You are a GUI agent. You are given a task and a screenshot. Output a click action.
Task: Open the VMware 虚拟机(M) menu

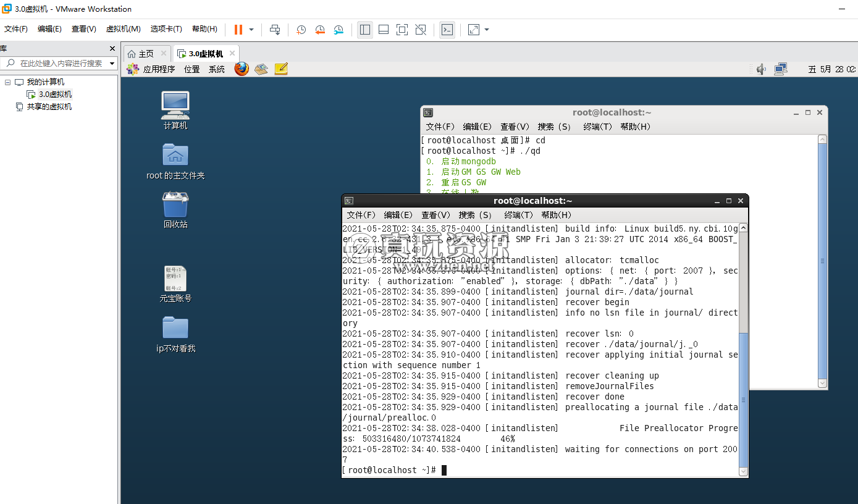point(124,29)
